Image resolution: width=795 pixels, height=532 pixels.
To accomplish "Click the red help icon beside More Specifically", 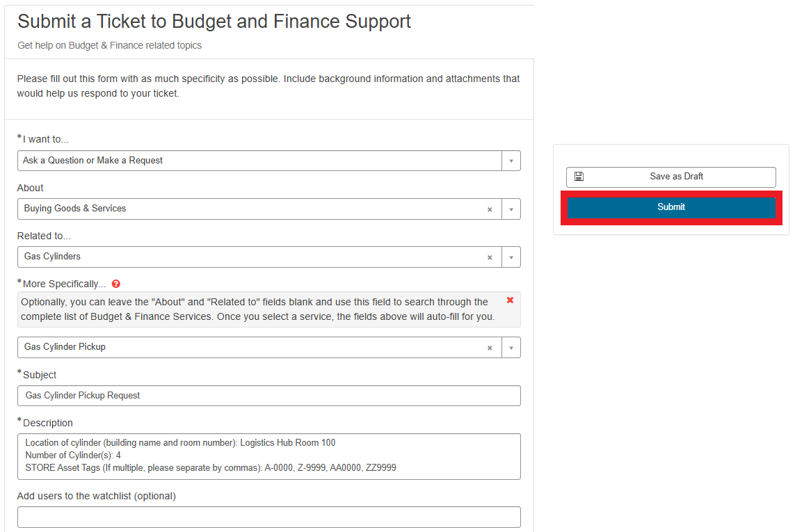I will click(x=116, y=284).
